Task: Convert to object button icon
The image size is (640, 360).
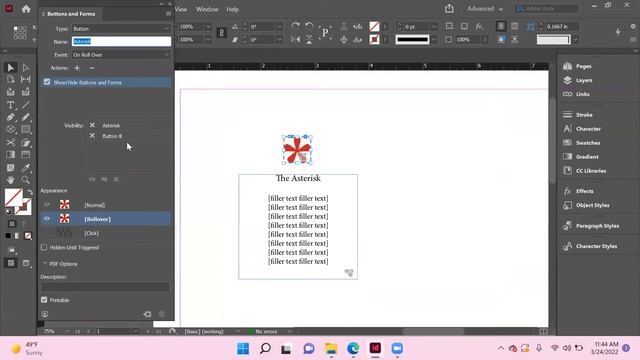Action: [147, 314]
